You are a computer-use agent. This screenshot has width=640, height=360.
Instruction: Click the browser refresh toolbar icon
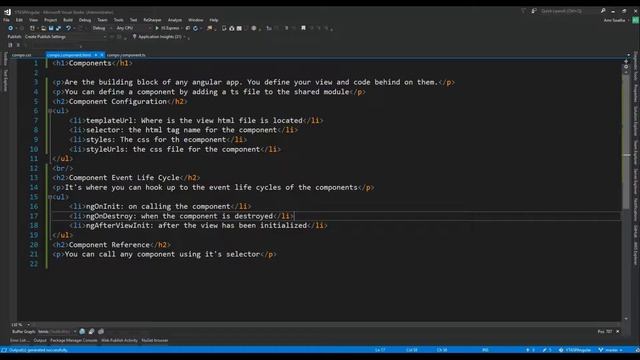196,28
